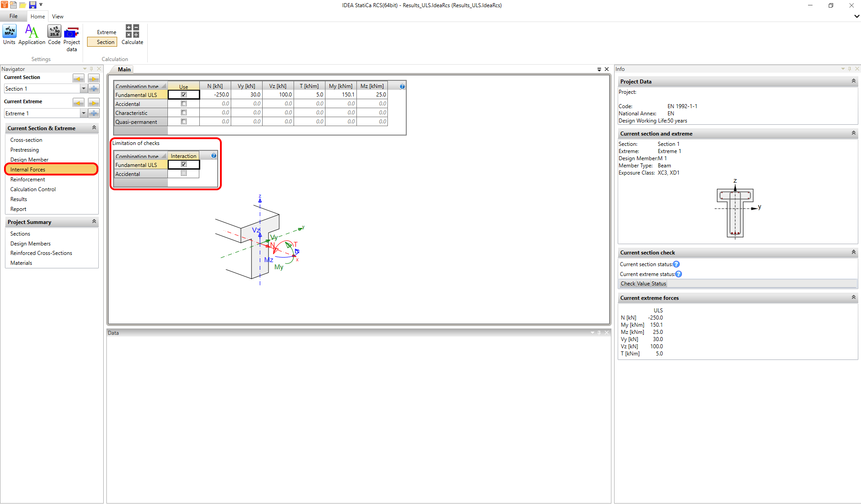Click the Save icon in quick access toolbar
The image size is (861, 504).
32,5
